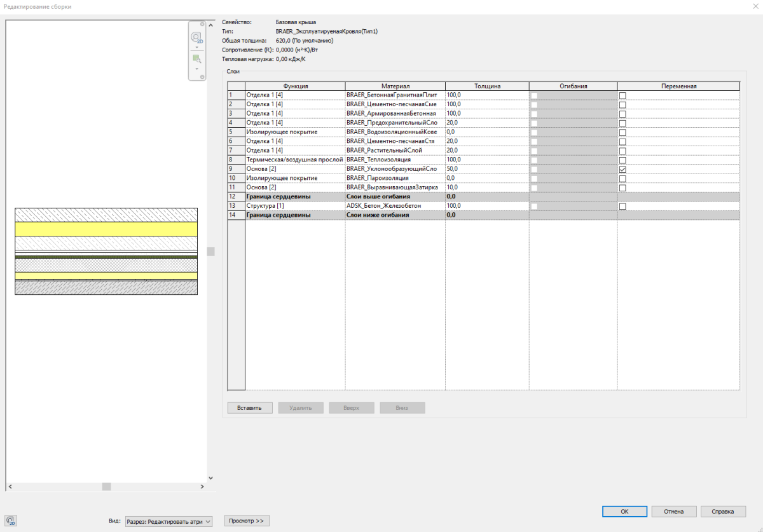The height and width of the screenshot is (532, 763).
Task: Click thickness cell of row 8 Теплоизоляция
Action: (x=486, y=160)
